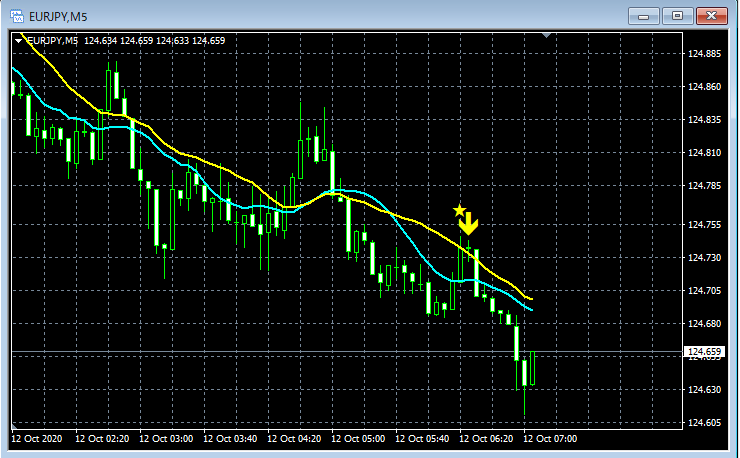Click the 124.730 price scale label
Screen dimensions: 740x458
coord(704,258)
